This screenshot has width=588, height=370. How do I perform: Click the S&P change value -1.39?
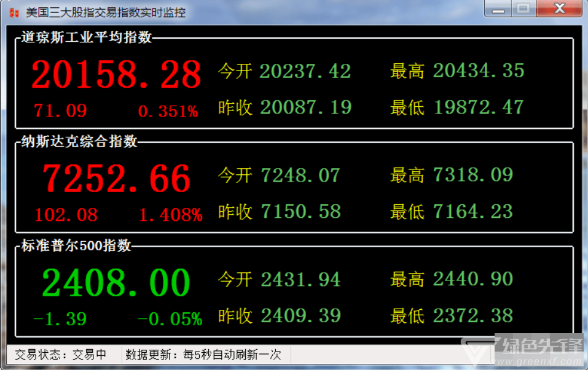(x=60, y=319)
